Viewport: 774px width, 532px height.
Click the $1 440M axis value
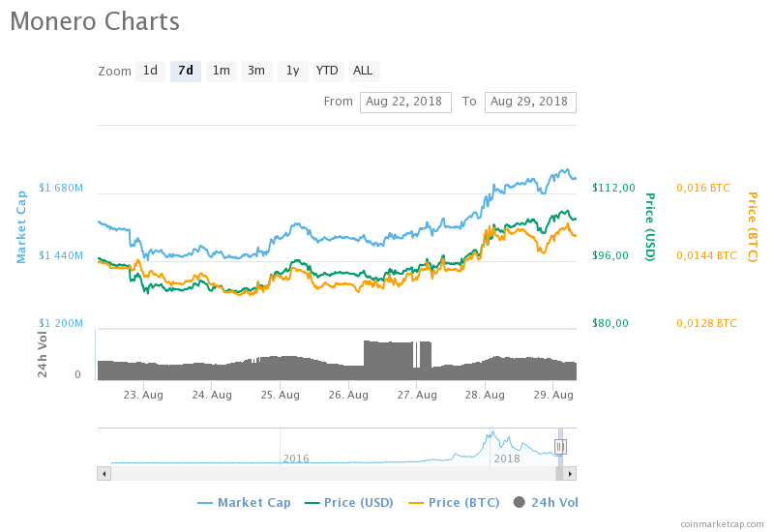tap(61, 255)
